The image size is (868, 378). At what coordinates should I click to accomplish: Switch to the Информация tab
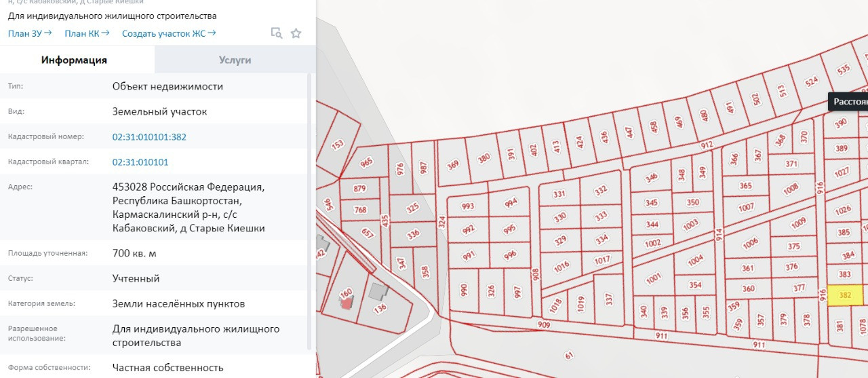74,60
